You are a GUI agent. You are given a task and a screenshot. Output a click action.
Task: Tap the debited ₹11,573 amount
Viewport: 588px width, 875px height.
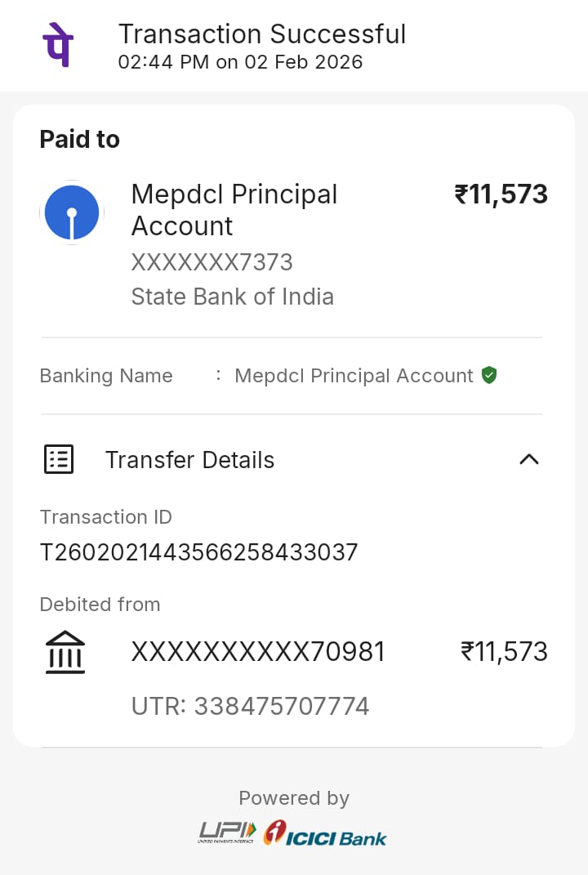[x=504, y=652]
